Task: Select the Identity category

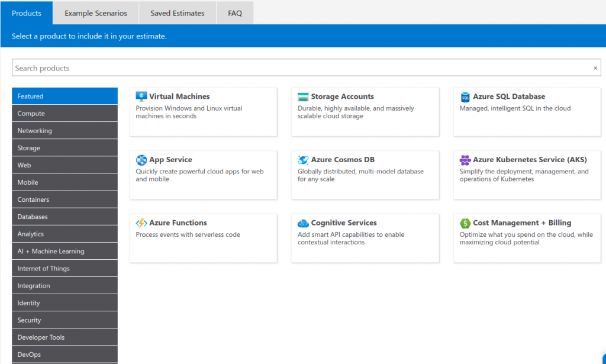Action: tap(65, 303)
